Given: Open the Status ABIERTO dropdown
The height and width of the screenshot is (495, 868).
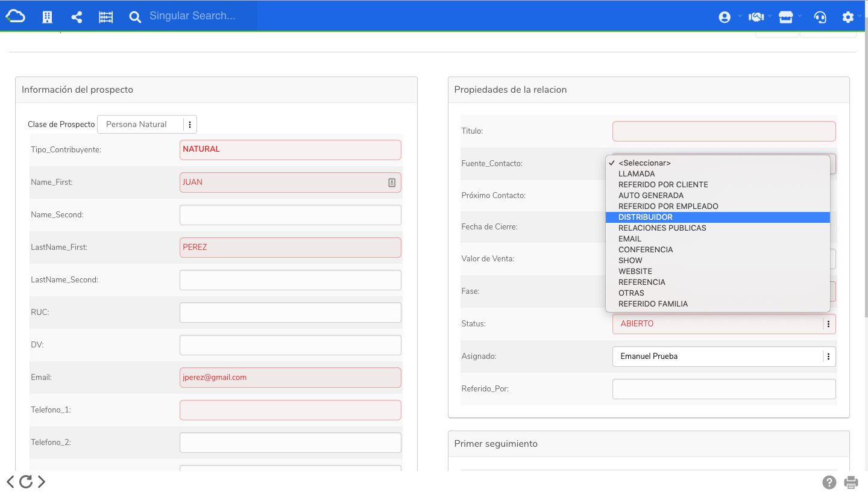Looking at the screenshot, I should tap(828, 324).
